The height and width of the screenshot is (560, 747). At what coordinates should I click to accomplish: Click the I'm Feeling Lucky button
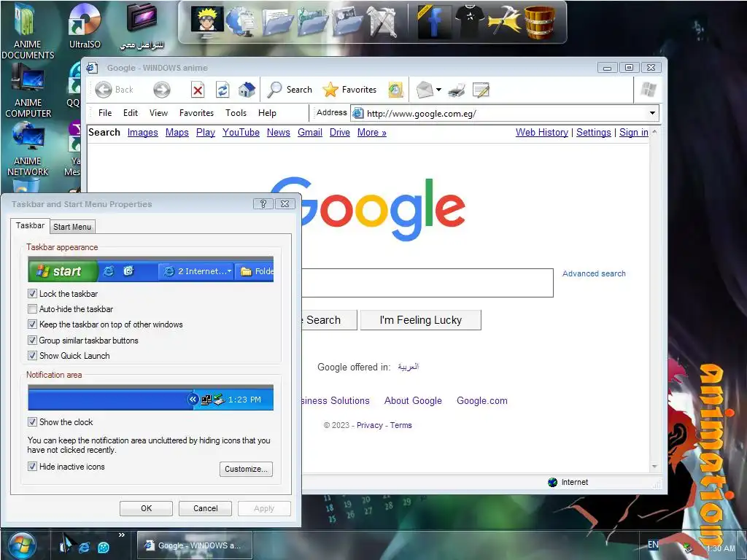pos(421,320)
